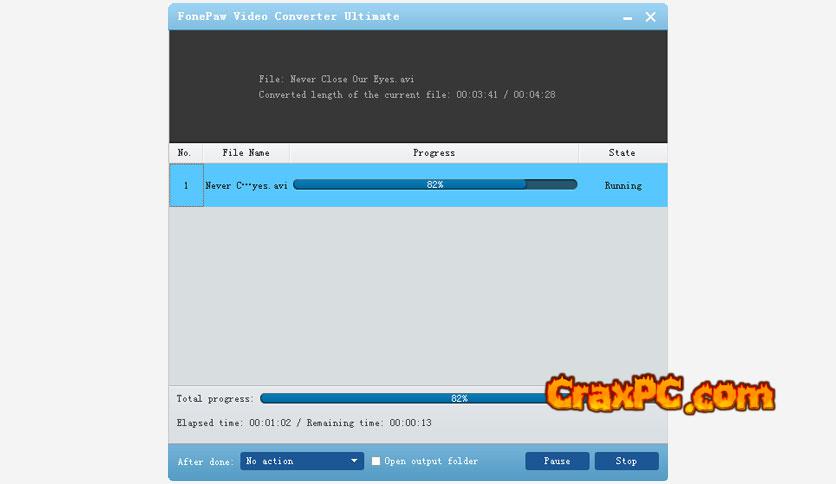Screen dimensions: 836x484
Task: Click the Converted length of current file text
Action: pyautogui.click(x=407, y=95)
